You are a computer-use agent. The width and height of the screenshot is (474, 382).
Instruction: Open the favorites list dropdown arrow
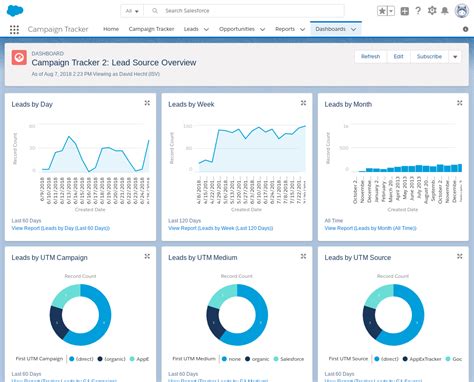click(391, 11)
